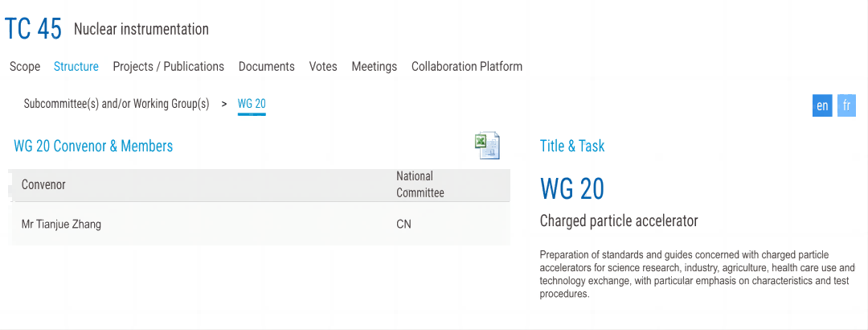The width and height of the screenshot is (868, 330).
Task: Open Projects / Publications tab
Action: click(x=168, y=67)
